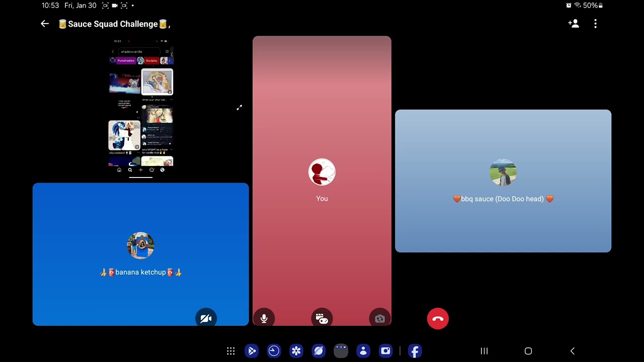Tap the 'You' label
644x362 pixels.
tap(322, 199)
